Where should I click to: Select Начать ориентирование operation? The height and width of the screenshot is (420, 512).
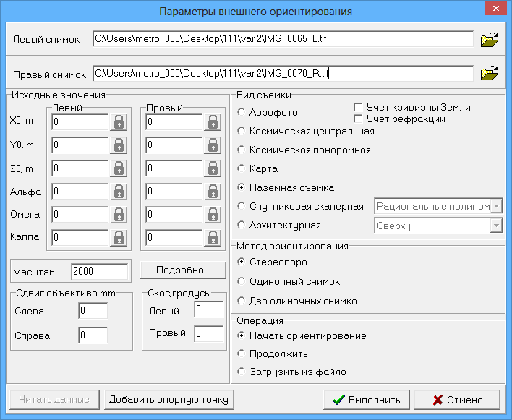[242, 335]
